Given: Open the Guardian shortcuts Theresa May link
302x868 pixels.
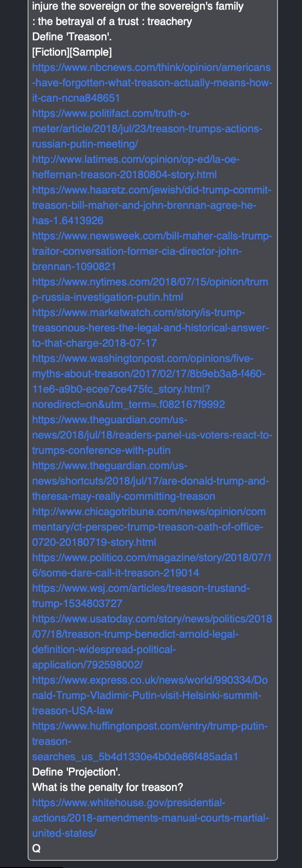Looking at the screenshot, I should (150, 481).
